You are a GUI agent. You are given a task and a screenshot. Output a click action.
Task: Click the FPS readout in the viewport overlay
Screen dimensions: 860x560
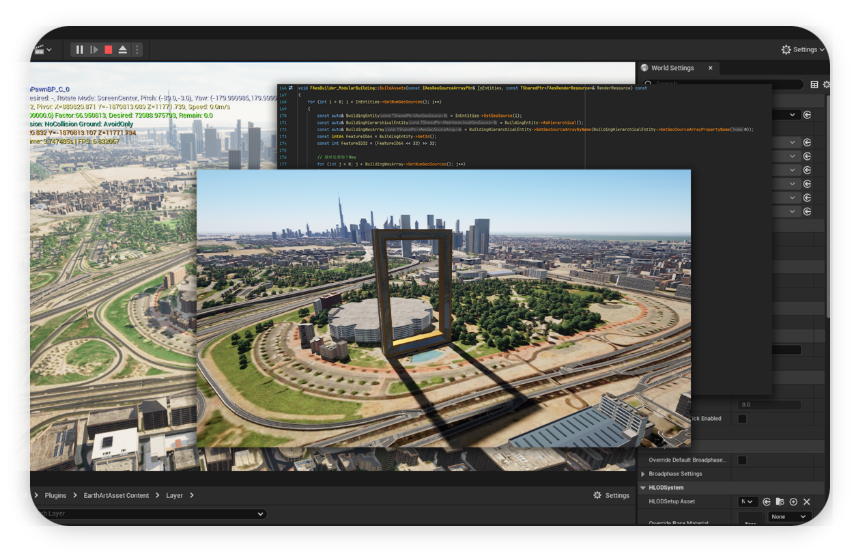click(x=97, y=142)
